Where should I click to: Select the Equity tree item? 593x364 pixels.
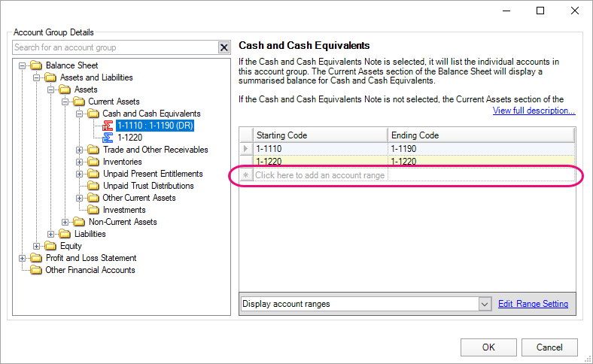[x=71, y=246]
